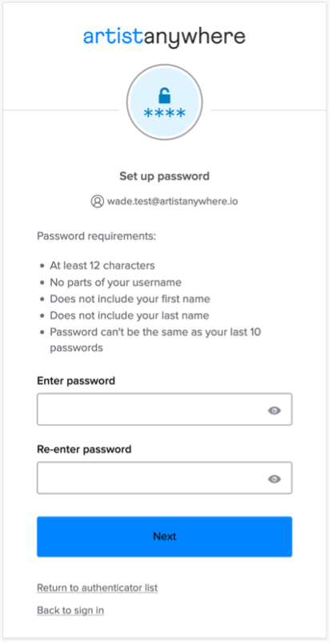The width and height of the screenshot is (332, 644).
Task: Click the blue Next button
Action: 165,537
